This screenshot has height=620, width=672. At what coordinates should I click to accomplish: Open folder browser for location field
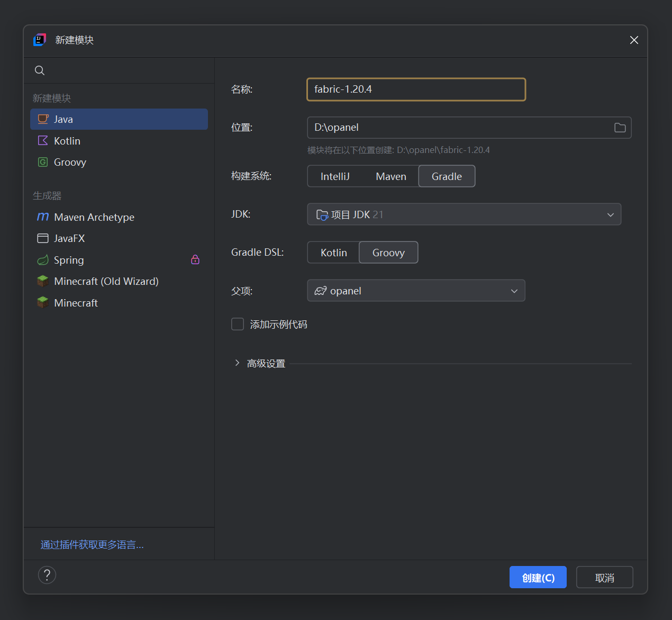[x=620, y=128]
